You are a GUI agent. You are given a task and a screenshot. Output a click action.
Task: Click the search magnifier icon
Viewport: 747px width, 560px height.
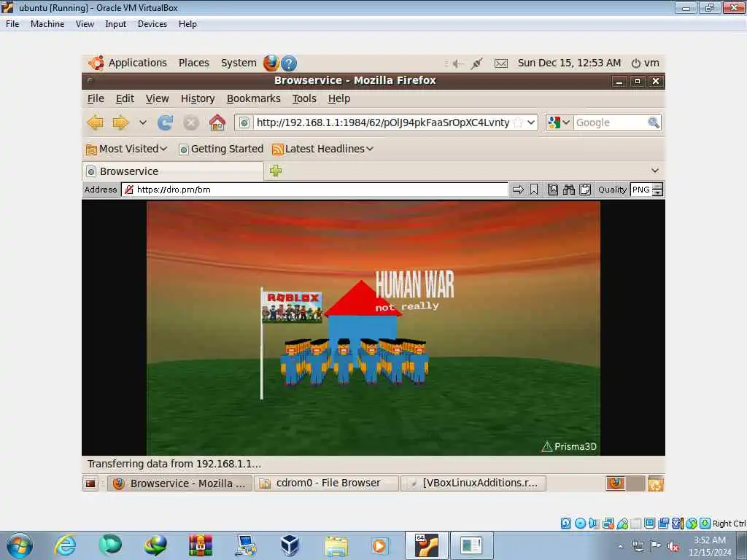(654, 122)
